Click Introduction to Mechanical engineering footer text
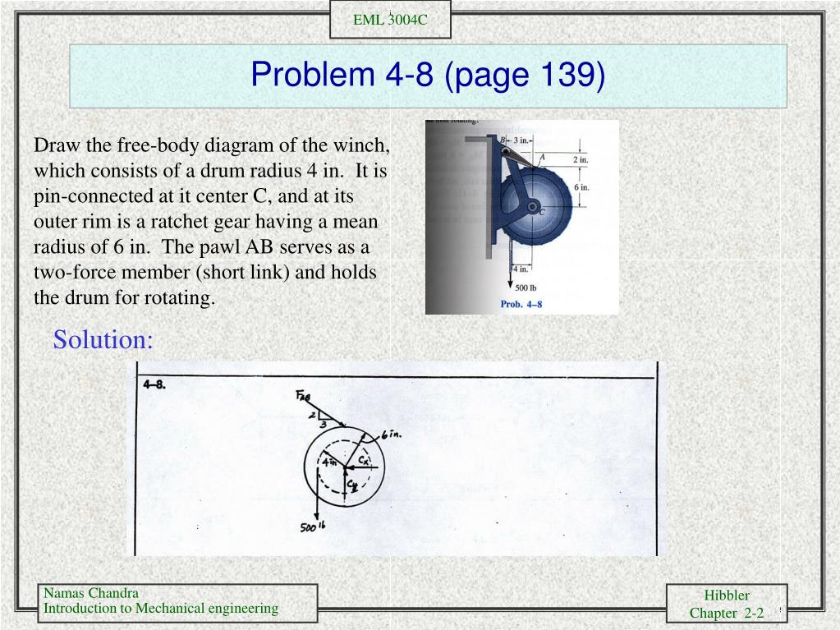Image resolution: width=840 pixels, height=630 pixels. (x=161, y=608)
